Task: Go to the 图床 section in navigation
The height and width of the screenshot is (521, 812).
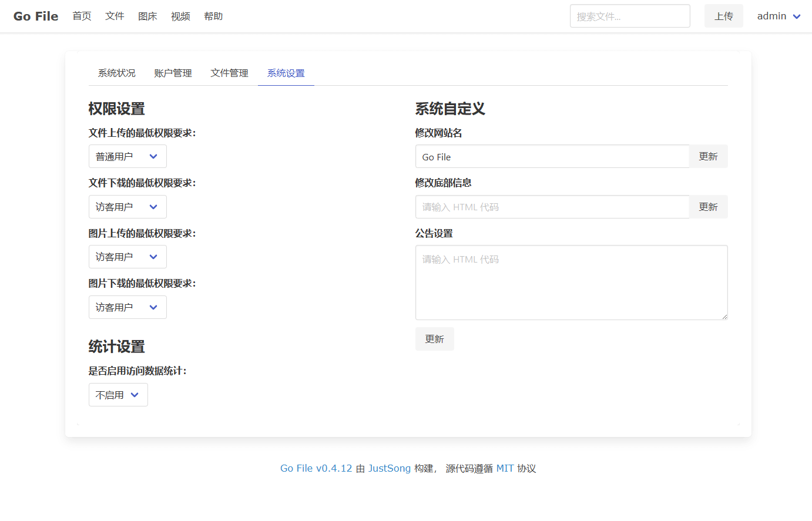Action: (x=147, y=16)
